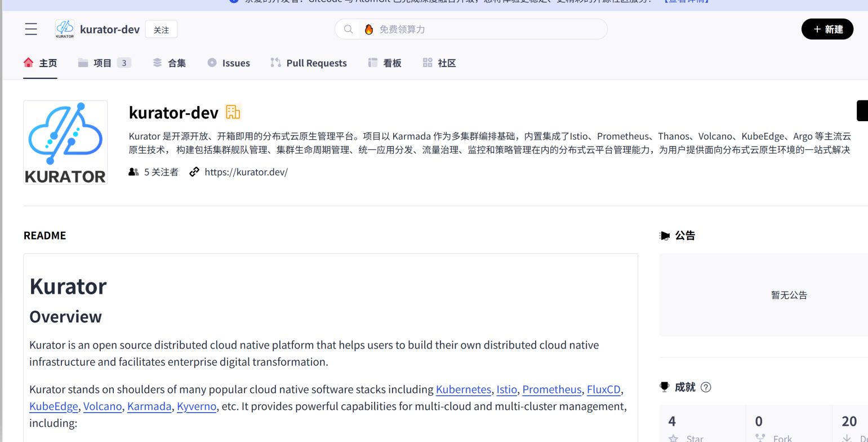The image size is (868, 442).
Task: Click the announcement megaphone icon
Action: tap(665, 236)
